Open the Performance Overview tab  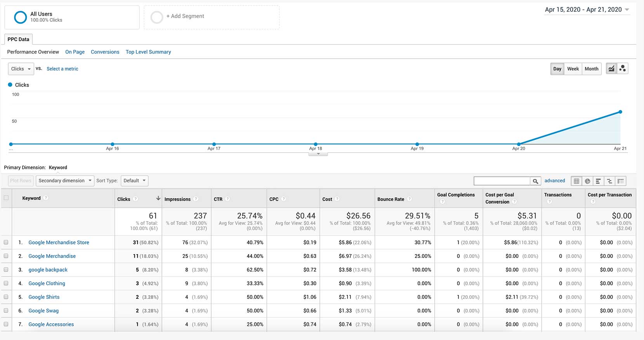33,52
